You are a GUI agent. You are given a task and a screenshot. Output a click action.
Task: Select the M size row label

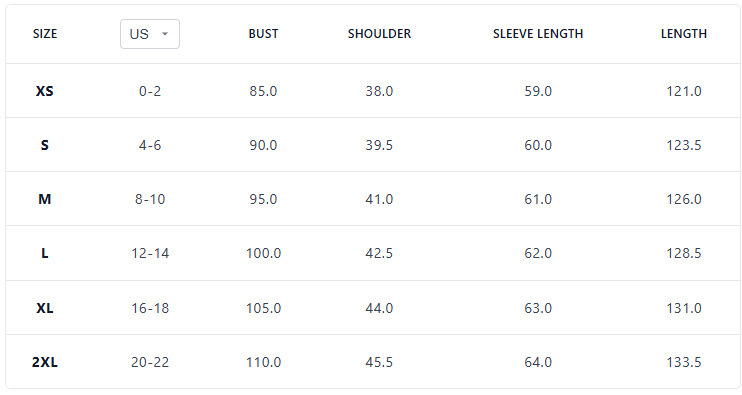click(44, 199)
